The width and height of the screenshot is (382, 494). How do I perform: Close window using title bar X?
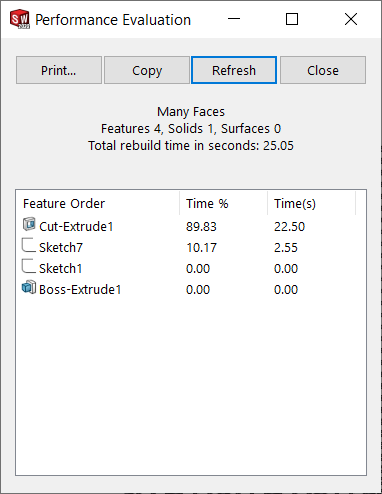click(x=351, y=19)
